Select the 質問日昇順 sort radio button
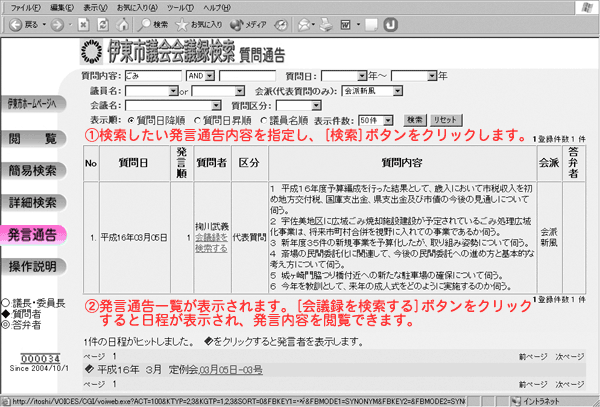 195,118
